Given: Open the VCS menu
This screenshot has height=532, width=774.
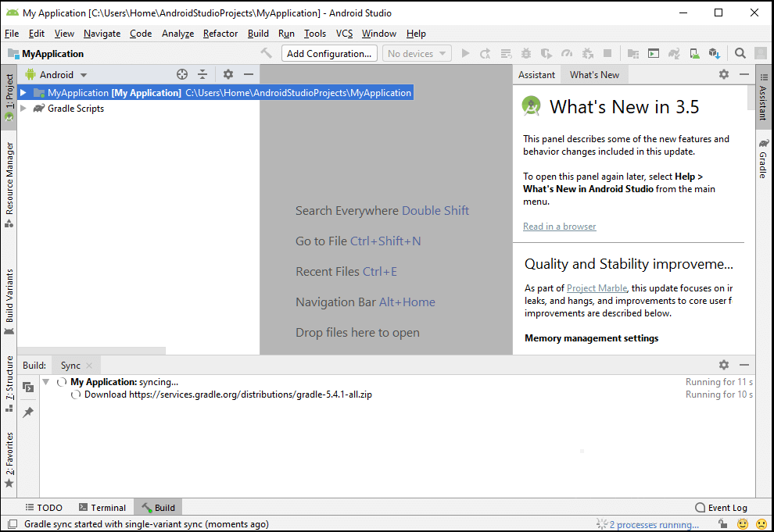Looking at the screenshot, I should pyautogui.click(x=344, y=34).
